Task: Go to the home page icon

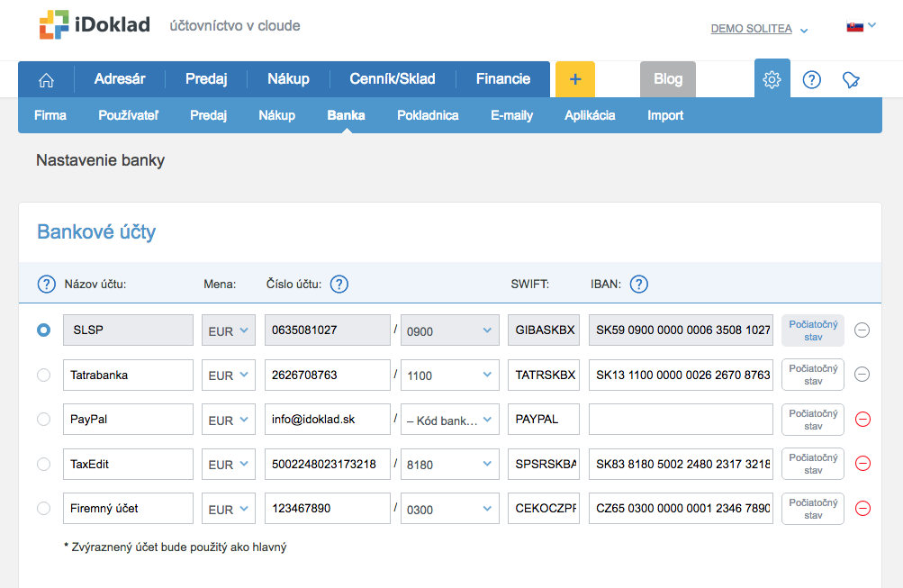Action: (46, 79)
